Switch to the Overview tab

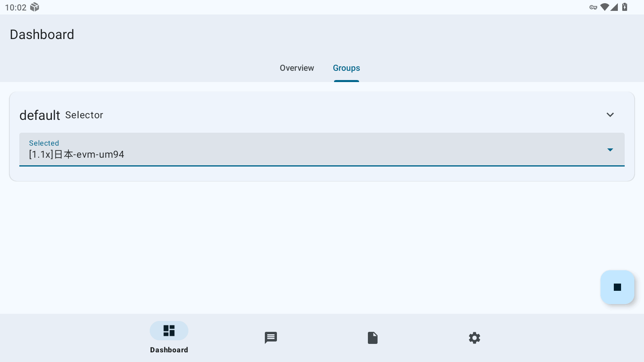coord(297,68)
